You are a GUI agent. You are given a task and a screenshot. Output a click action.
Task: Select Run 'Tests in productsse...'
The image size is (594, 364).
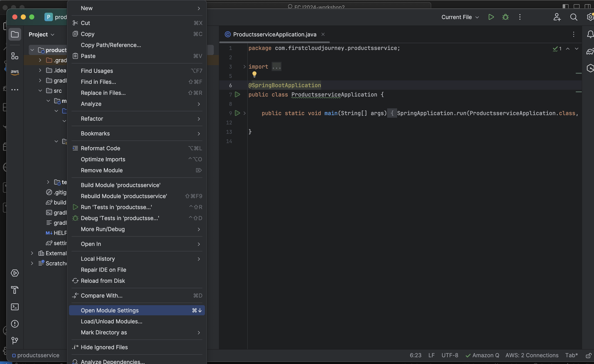[x=137, y=207]
